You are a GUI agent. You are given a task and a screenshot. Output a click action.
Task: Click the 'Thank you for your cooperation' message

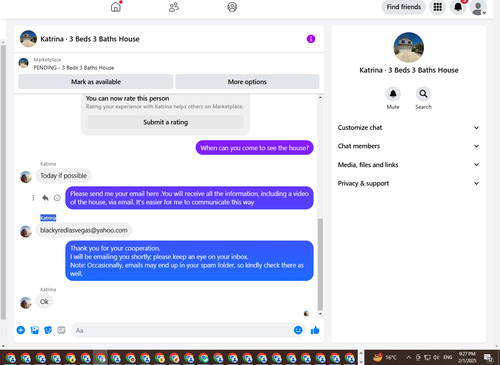(189, 261)
